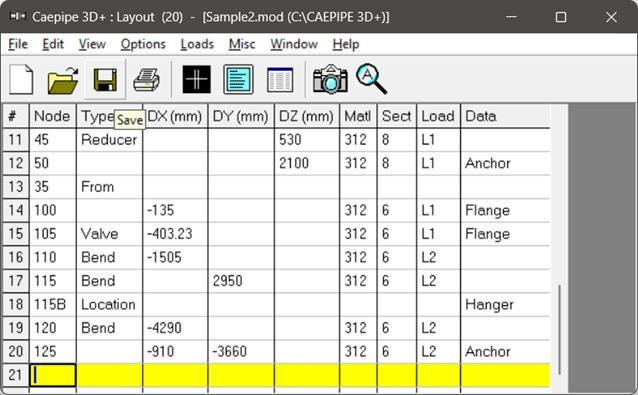This screenshot has height=395, width=638.
Task: Open the list window table icon
Action: 280,79
